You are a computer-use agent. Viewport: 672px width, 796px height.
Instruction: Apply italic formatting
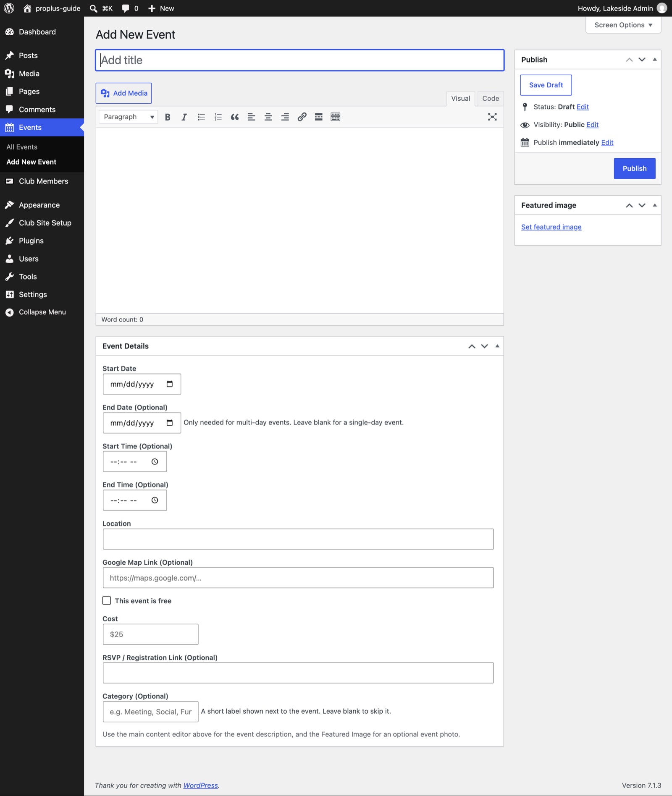pyautogui.click(x=184, y=117)
